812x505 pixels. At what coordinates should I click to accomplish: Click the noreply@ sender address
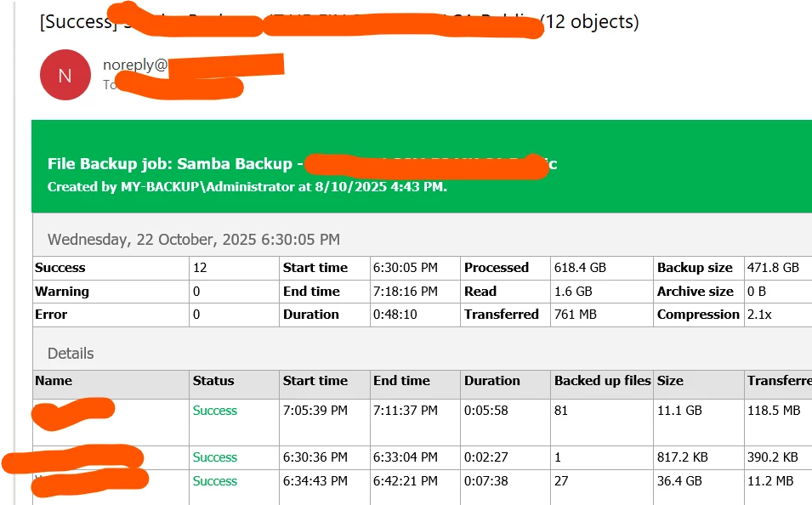pos(136,65)
